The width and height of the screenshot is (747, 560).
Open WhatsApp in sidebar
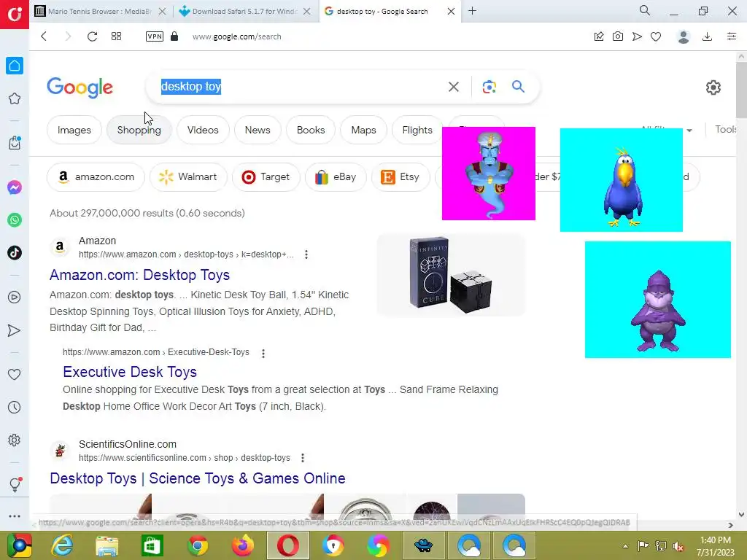[x=15, y=220]
